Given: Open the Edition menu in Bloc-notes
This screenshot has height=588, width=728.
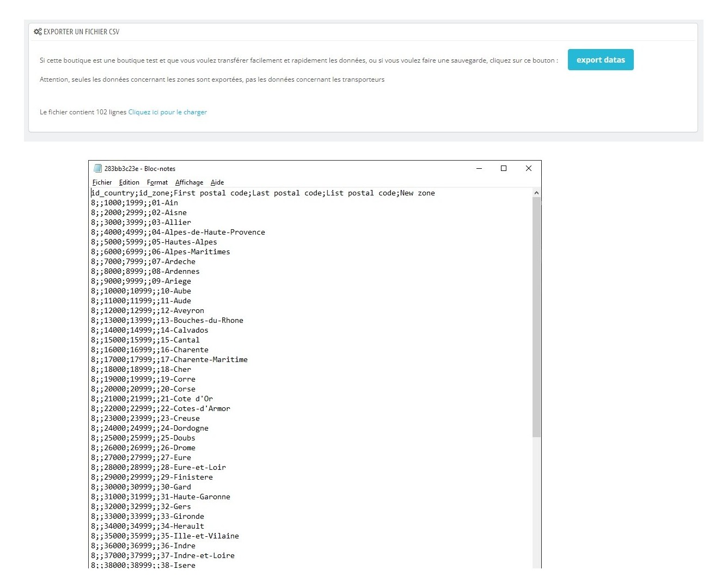Looking at the screenshot, I should (129, 182).
